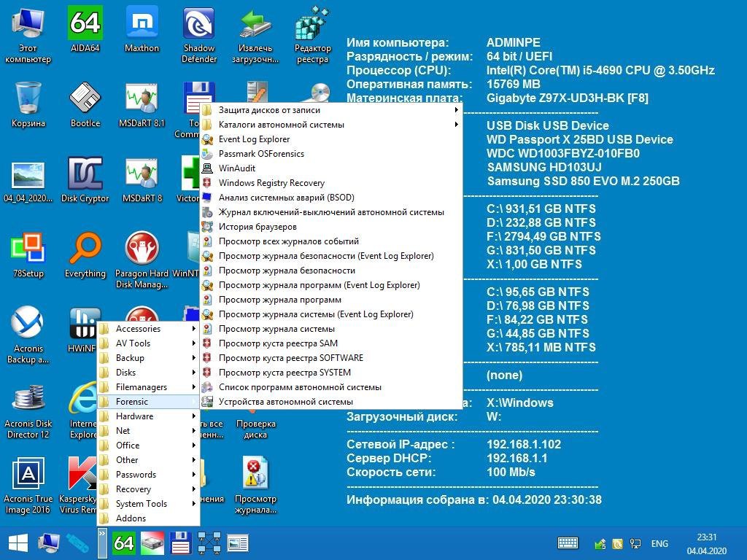This screenshot has height=560, width=747.
Task: Launch the Shadow Defender desktop icon
Action: pos(198,34)
